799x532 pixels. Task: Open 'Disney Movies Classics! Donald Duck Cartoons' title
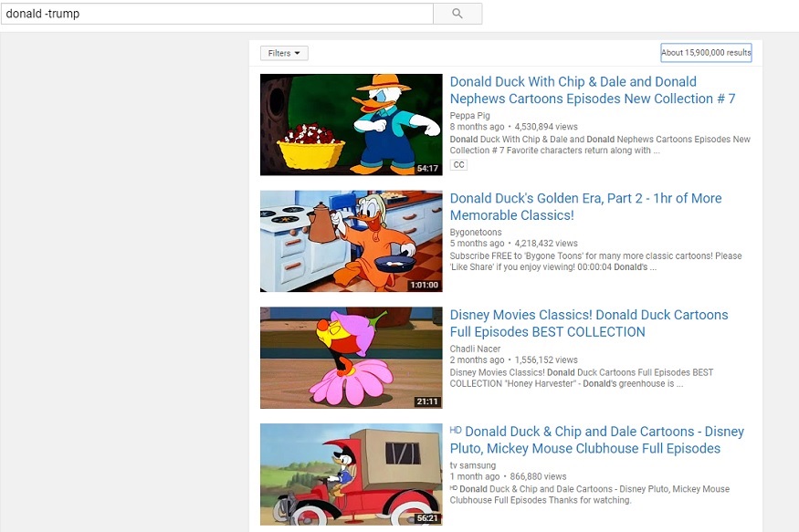click(589, 323)
